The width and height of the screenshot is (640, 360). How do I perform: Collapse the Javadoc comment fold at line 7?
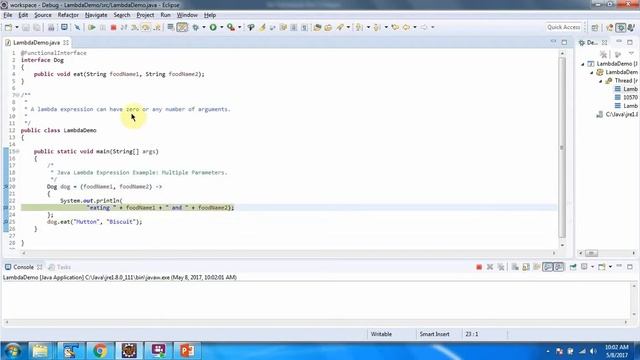pyautogui.click(x=18, y=95)
